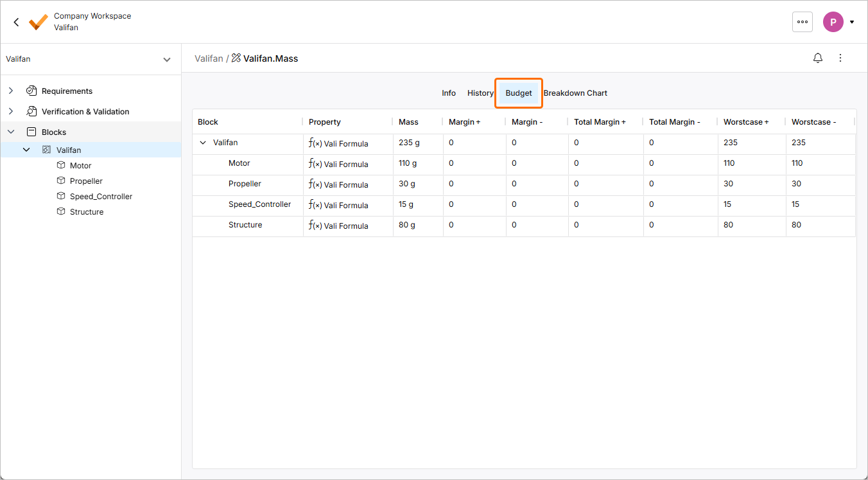Screen dimensions: 868x480
Task: Collapse the Valifan row in Budget table
Action: (x=203, y=143)
